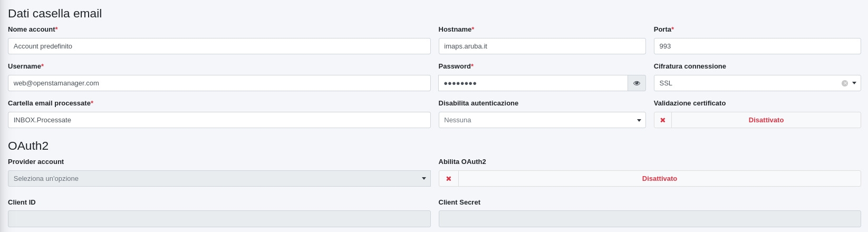Toggle Validazione certificato Disattivato switch
Screen dimensions: 868x232
[766, 120]
